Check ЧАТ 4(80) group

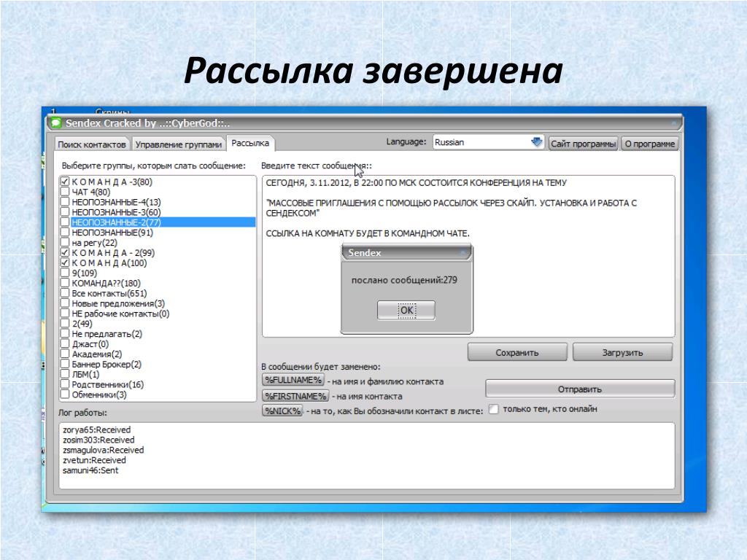(65, 192)
